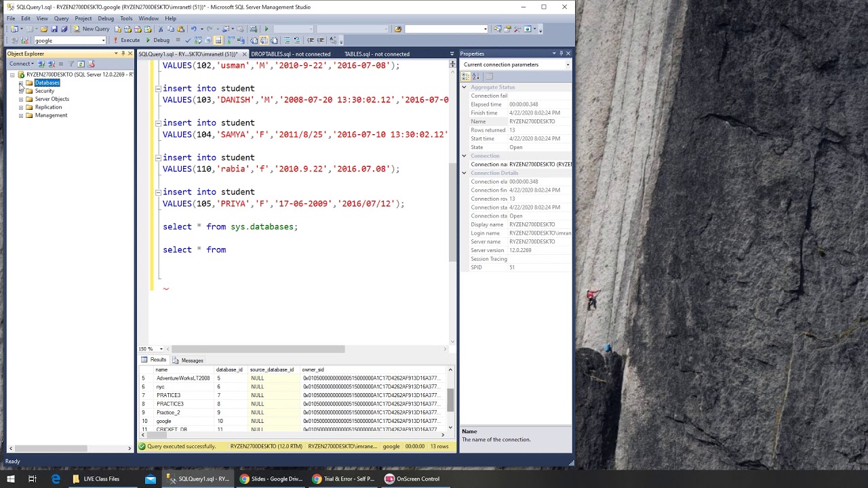Viewport: 868px width, 488px height.
Task: Click the Connect Object Explorer icon
Action: (41, 64)
